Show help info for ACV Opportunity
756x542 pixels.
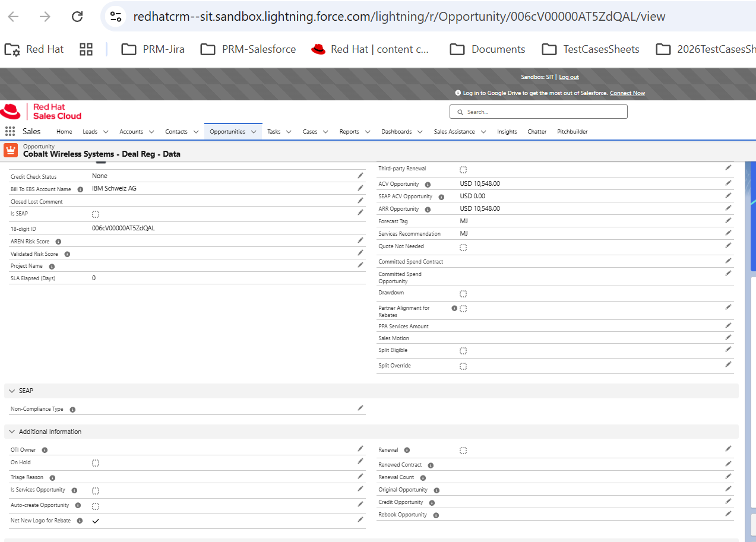428,185
